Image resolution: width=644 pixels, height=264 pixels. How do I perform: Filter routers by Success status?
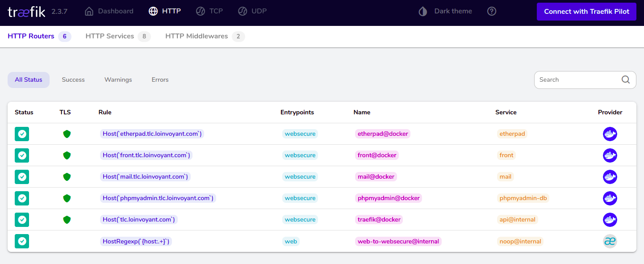[x=73, y=80]
